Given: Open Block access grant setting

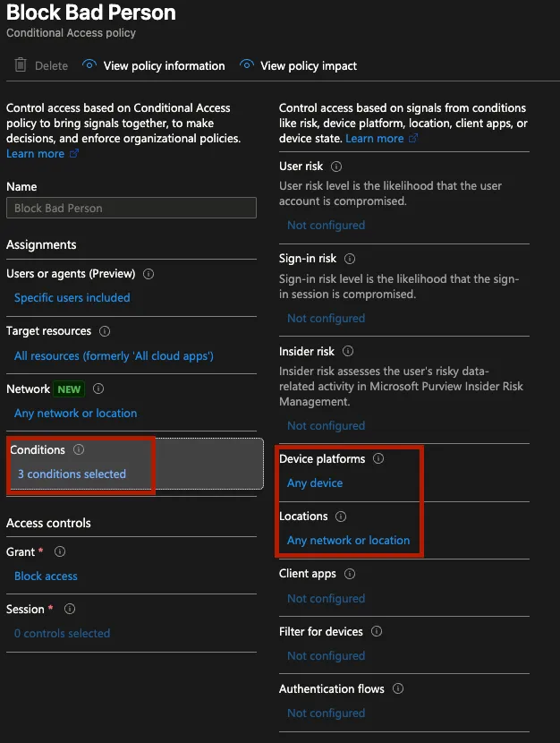Looking at the screenshot, I should (x=46, y=576).
